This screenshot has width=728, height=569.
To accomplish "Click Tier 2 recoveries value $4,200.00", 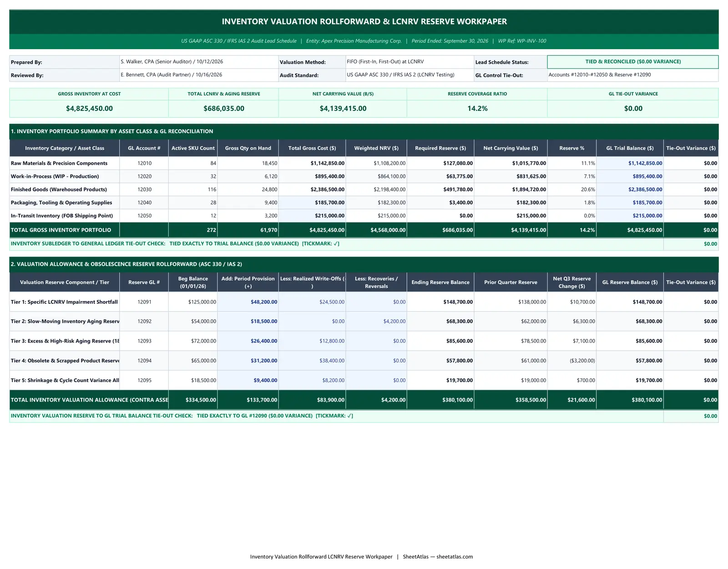I will pyautogui.click(x=376, y=322).
